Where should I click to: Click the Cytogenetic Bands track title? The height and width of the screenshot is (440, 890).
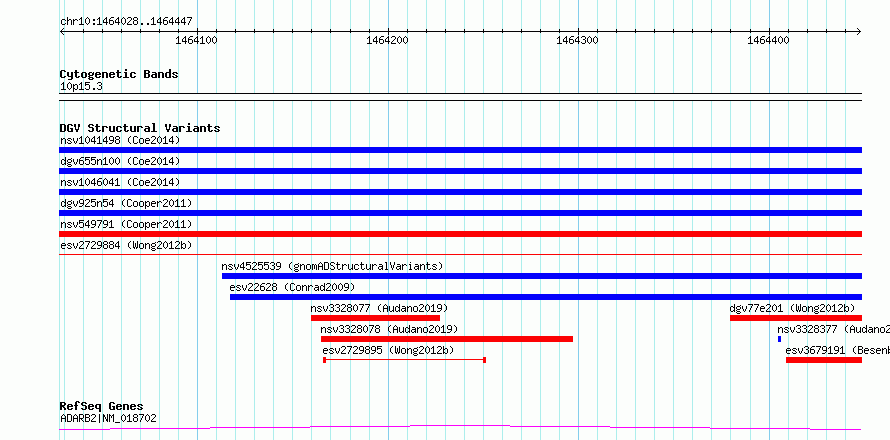119,74
